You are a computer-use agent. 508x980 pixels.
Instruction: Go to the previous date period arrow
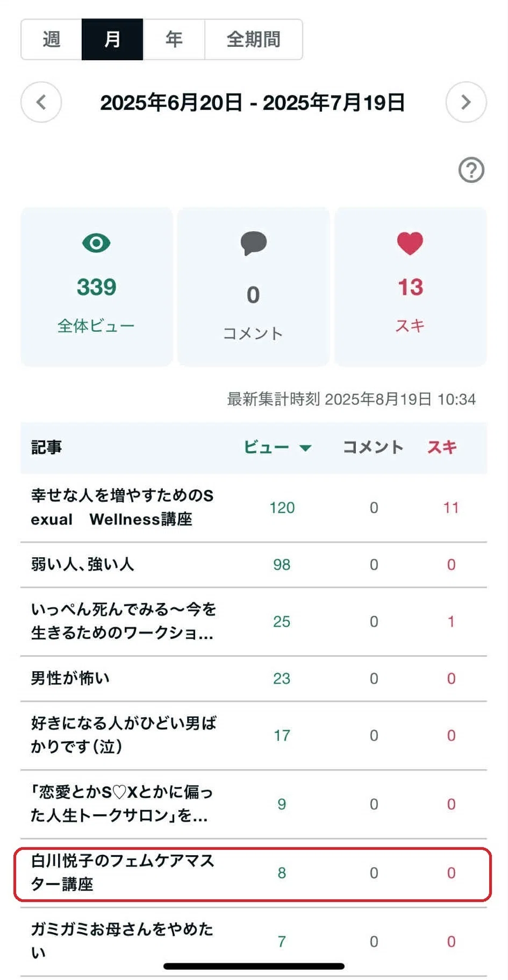[x=41, y=102]
